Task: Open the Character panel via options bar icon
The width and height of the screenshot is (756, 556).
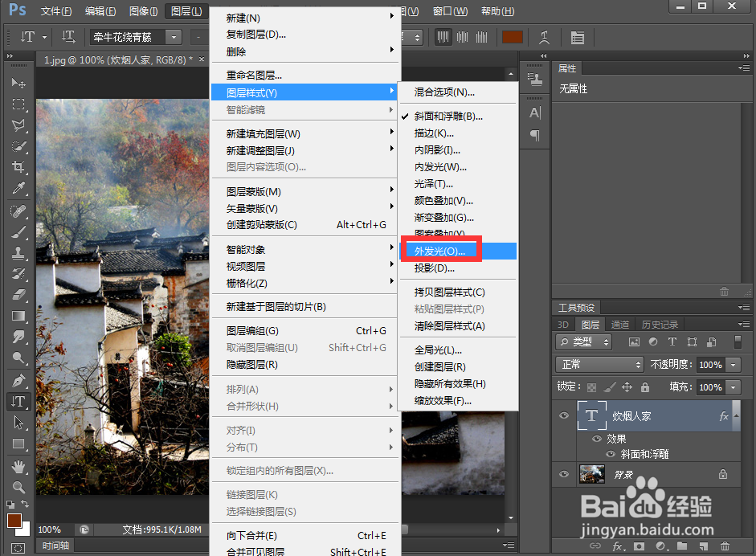Action: (x=578, y=37)
